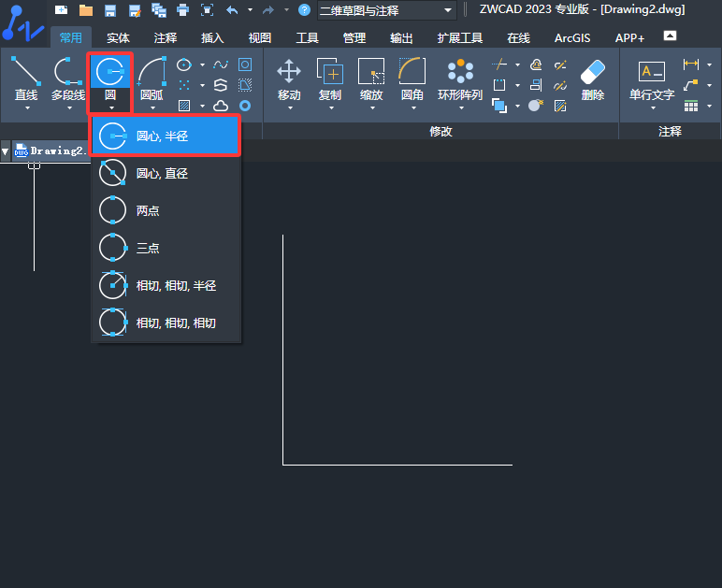Open the 扩展工具 ribbon tab
This screenshot has height=588, width=722.
459,37
